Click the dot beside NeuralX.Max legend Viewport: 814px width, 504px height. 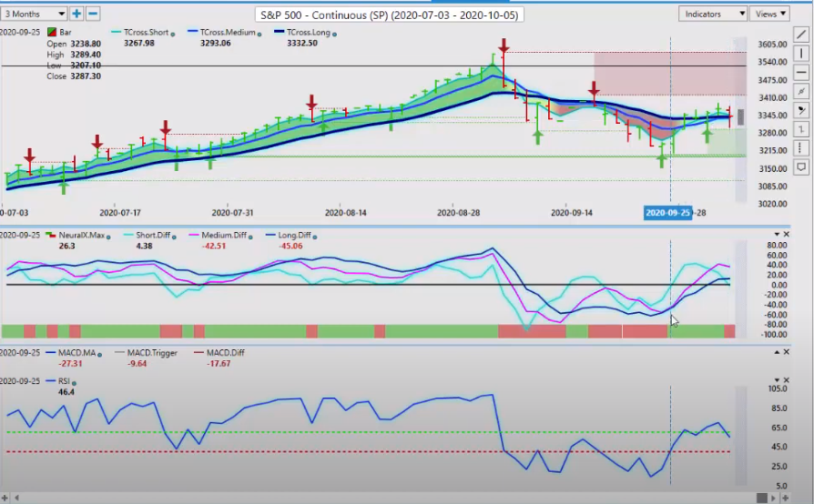point(108,237)
